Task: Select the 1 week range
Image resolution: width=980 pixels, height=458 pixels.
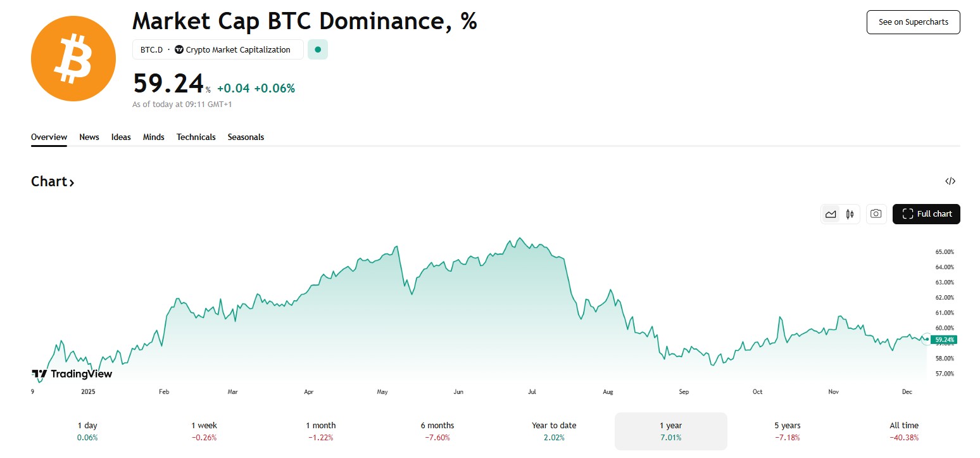Action: click(x=204, y=431)
